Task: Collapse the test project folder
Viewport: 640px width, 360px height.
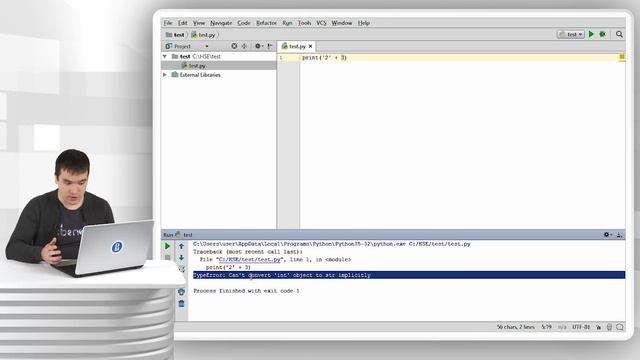Action: coord(165,56)
